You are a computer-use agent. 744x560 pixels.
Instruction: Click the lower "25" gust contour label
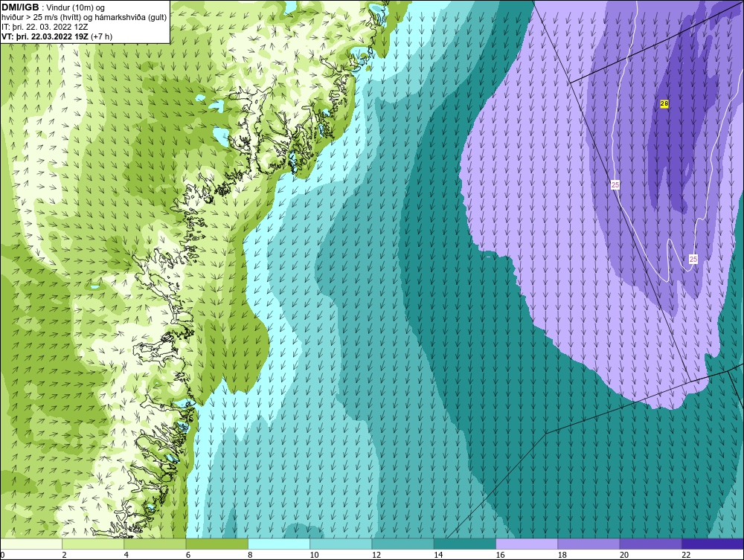point(693,259)
